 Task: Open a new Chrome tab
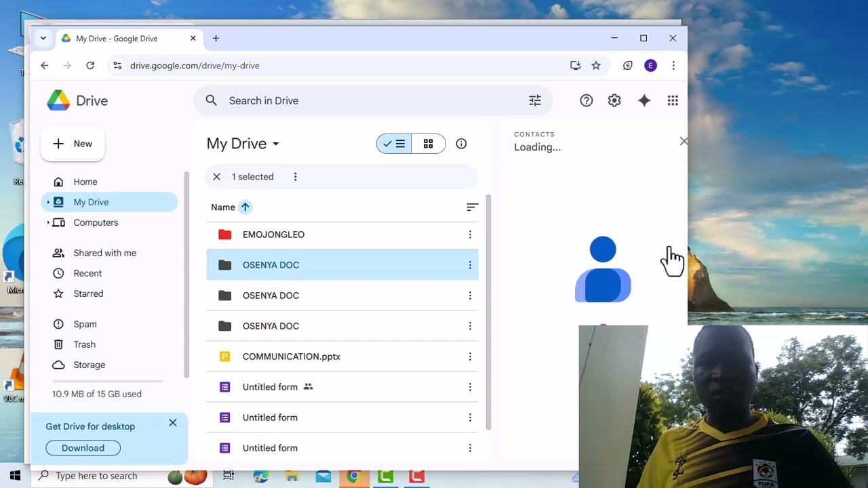(216, 39)
